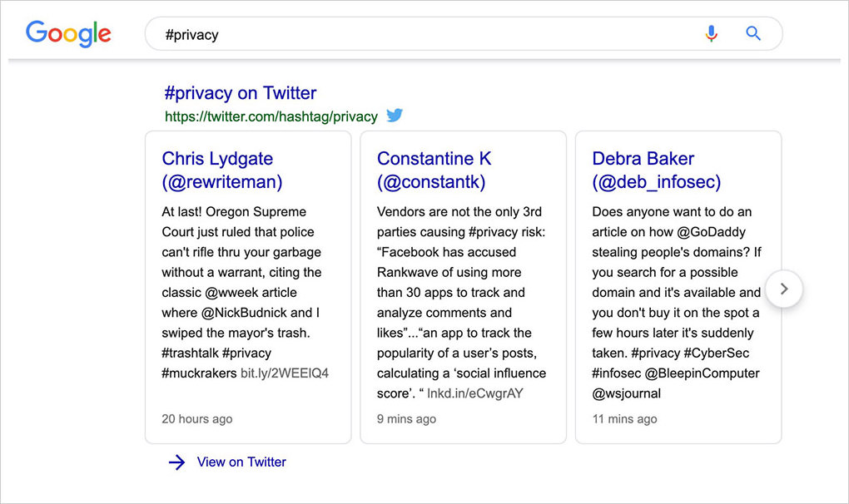Open the lnkd.in/eCwgrAY link
Screen dimensions: 849x504
[474, 393]
